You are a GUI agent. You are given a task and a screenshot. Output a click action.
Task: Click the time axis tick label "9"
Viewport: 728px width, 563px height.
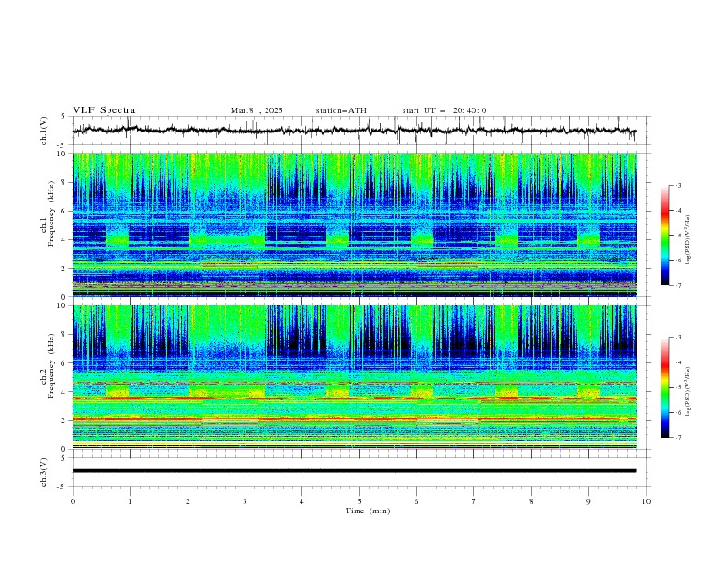coord(588,501)
